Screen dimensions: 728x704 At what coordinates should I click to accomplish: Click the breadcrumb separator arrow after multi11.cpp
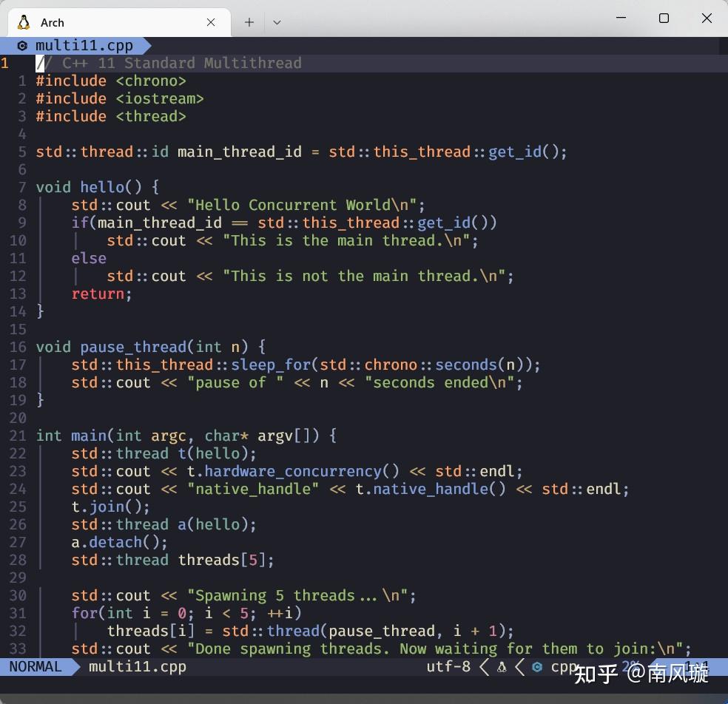145,45
